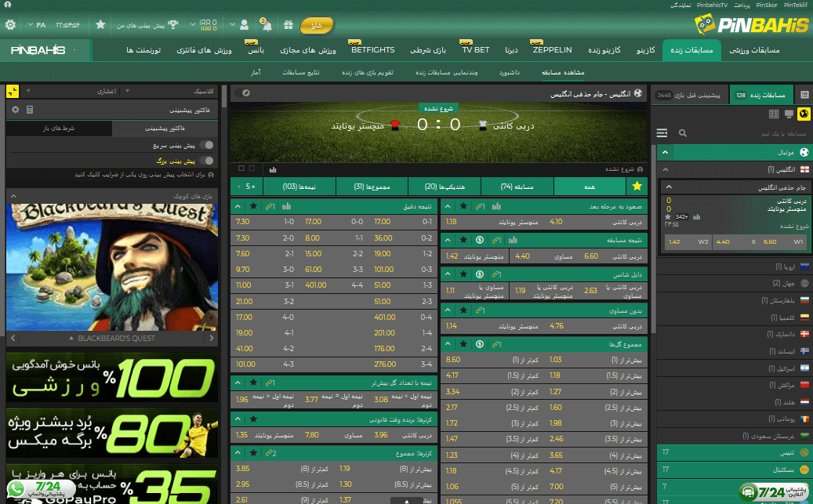
Task: Click W2 1.42 odds in sidebar card
Action: [688, 241]
